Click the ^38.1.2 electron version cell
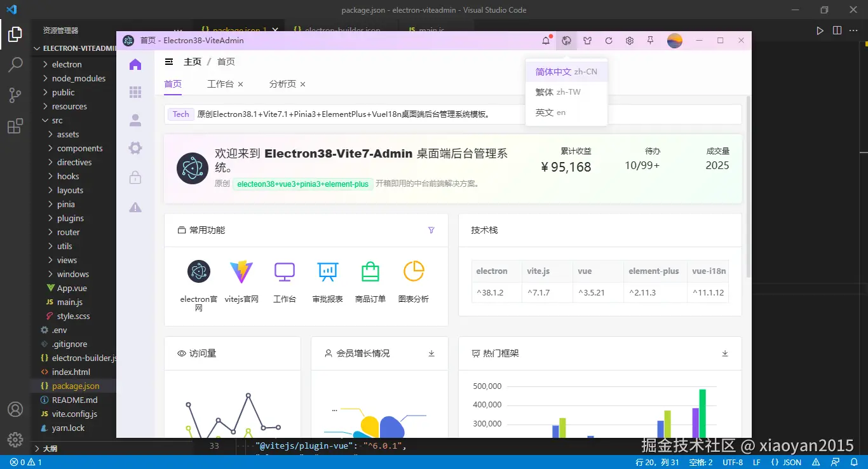This screenshot has height=469, width=868. [497, 292]
